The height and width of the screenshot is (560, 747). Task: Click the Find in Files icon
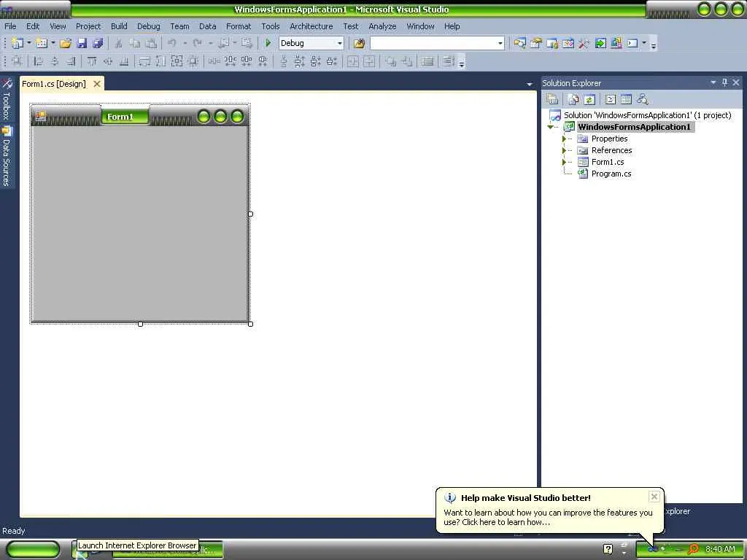[359, 43]
